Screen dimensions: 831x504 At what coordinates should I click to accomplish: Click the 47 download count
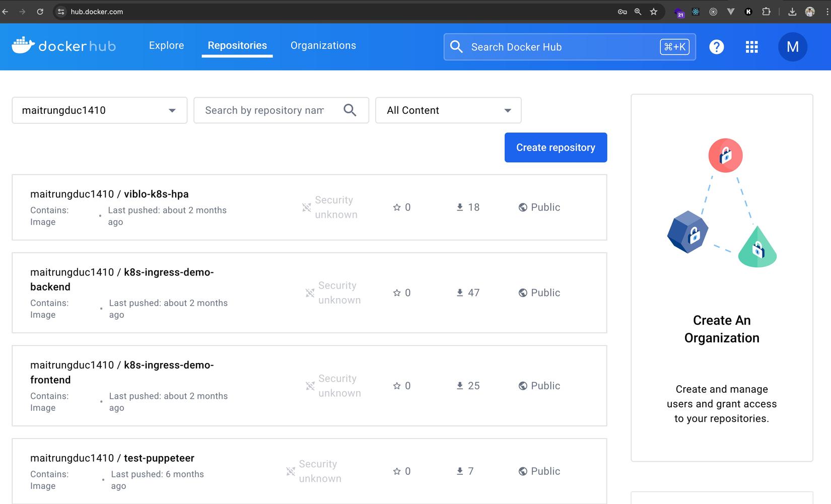click(x=474, y=293)
